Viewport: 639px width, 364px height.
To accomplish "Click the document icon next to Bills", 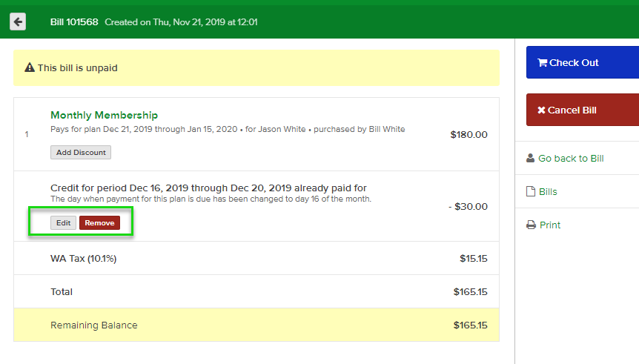I will click(530, 192).
